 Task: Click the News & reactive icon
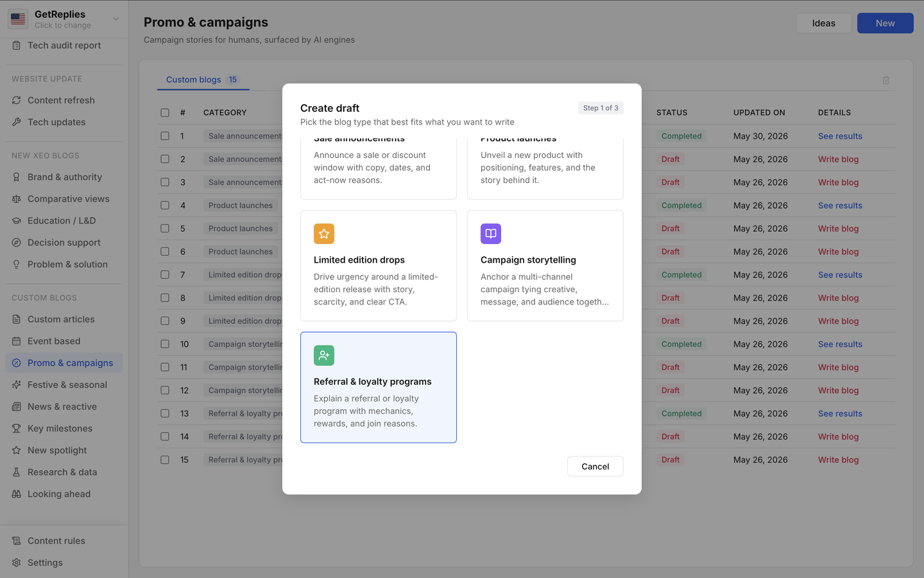17,407
